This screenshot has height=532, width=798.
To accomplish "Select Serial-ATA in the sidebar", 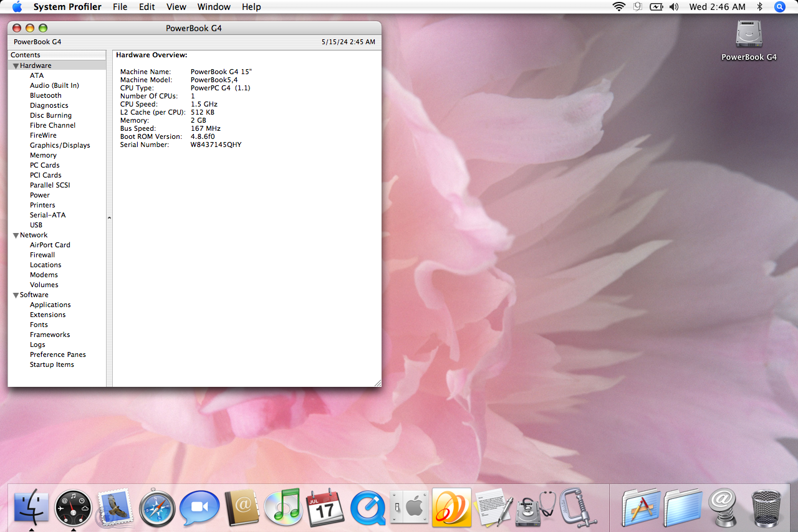I will tap(47, 215).
